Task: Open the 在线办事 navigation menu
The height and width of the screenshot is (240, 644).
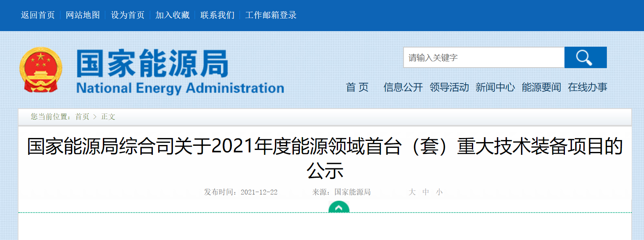Action: tap(587, 87)
